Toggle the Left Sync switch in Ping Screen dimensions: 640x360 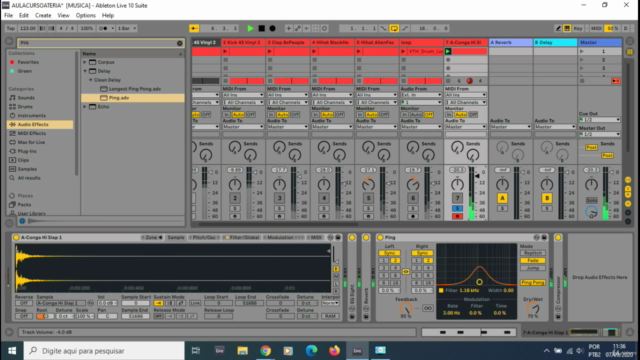(x=389, y=253)
